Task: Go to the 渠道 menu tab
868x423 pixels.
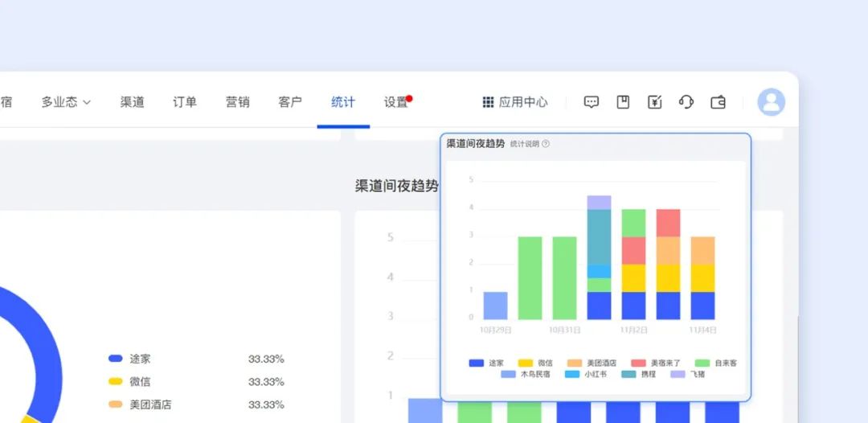Action: click(133, 102)
